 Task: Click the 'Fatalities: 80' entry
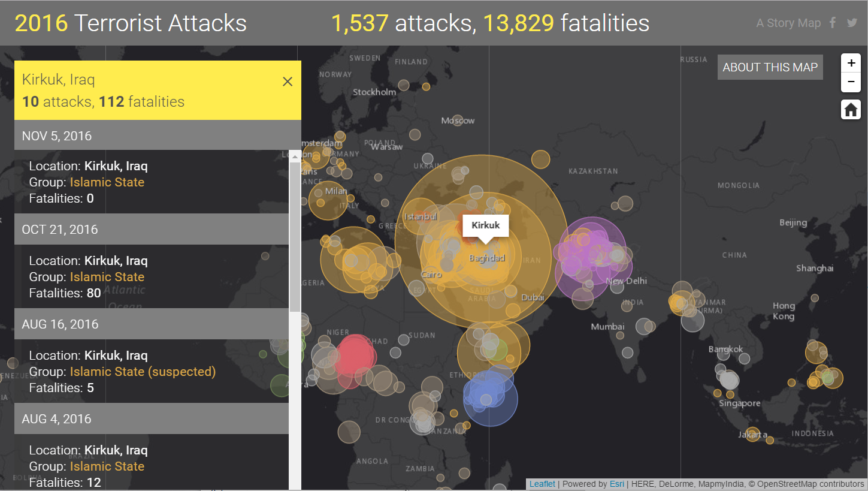click(x=65, y=293)
